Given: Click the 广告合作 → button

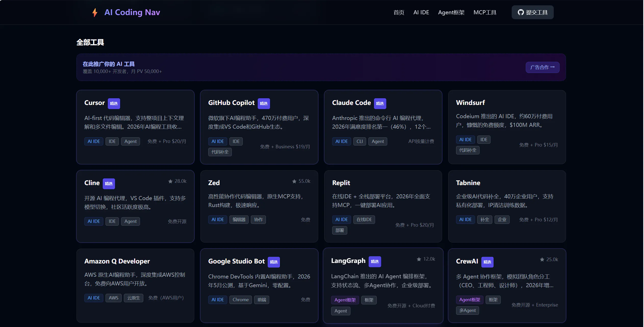Looking at the screenshot, I should (x=543, y=67).
